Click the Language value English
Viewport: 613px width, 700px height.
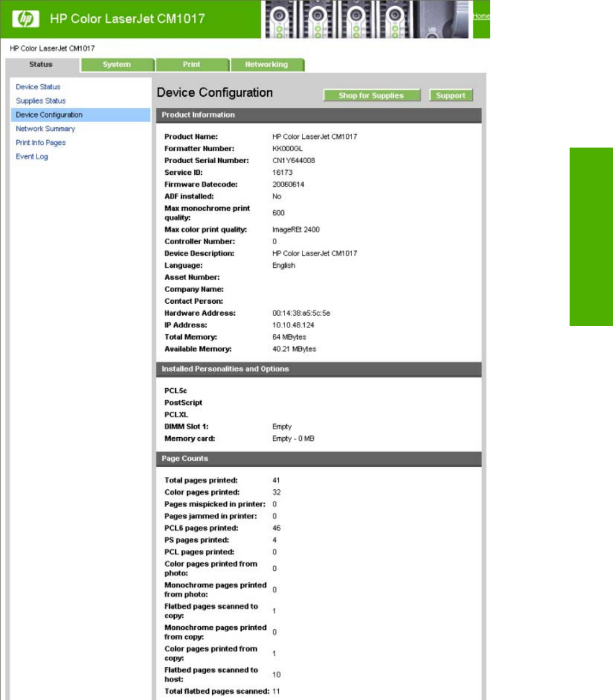click(284, 265)
